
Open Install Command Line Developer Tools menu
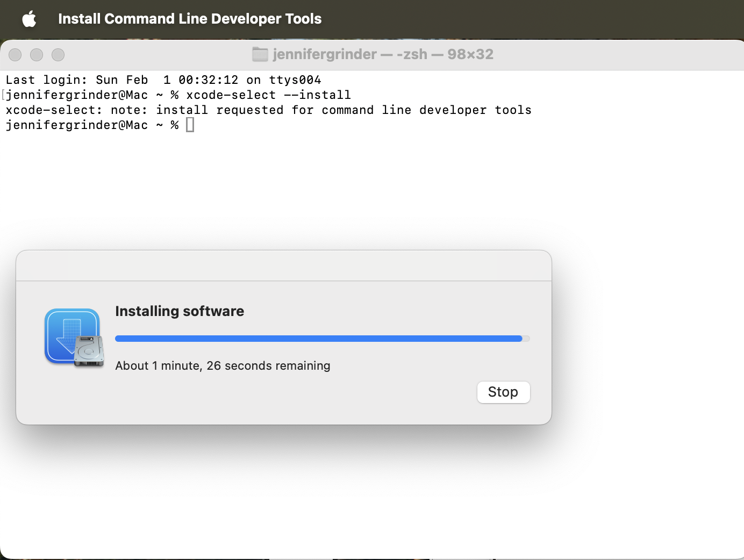[189, 19]
